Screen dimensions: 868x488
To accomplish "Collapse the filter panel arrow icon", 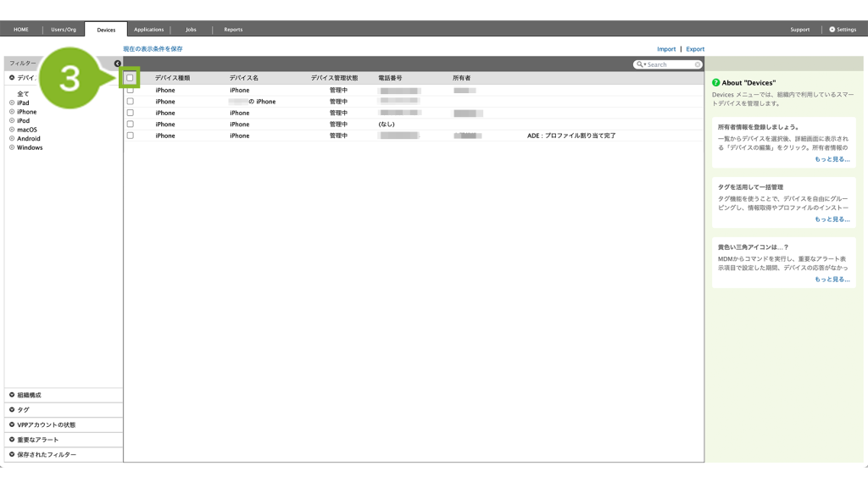I will pos(117,64).
